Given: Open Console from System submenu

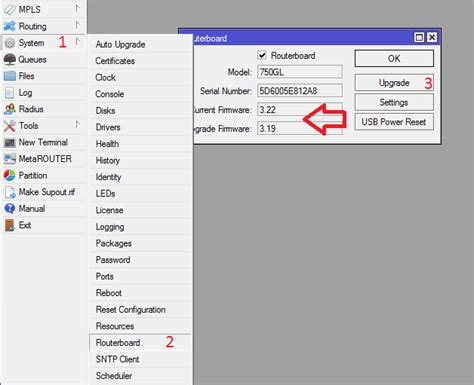Looking at the screenshot, I should (x=140, y=94).
